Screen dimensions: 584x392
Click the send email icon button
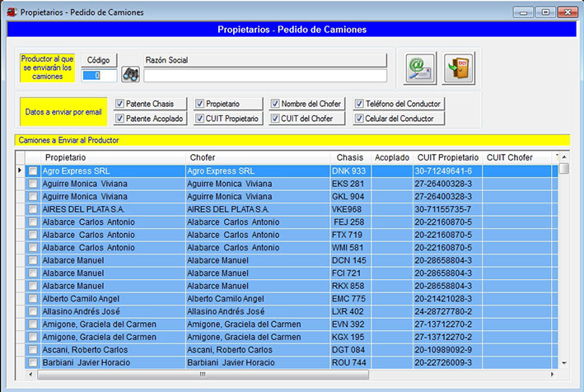420,68
